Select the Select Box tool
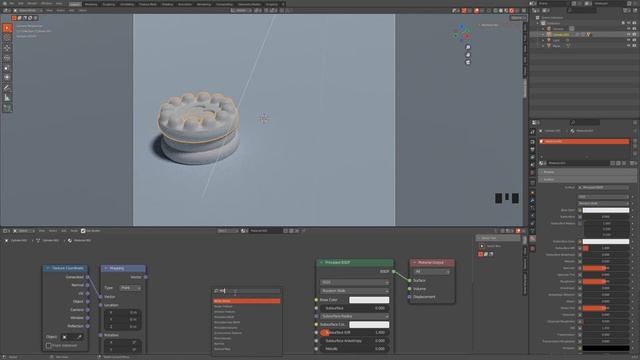 coord(7,28)
